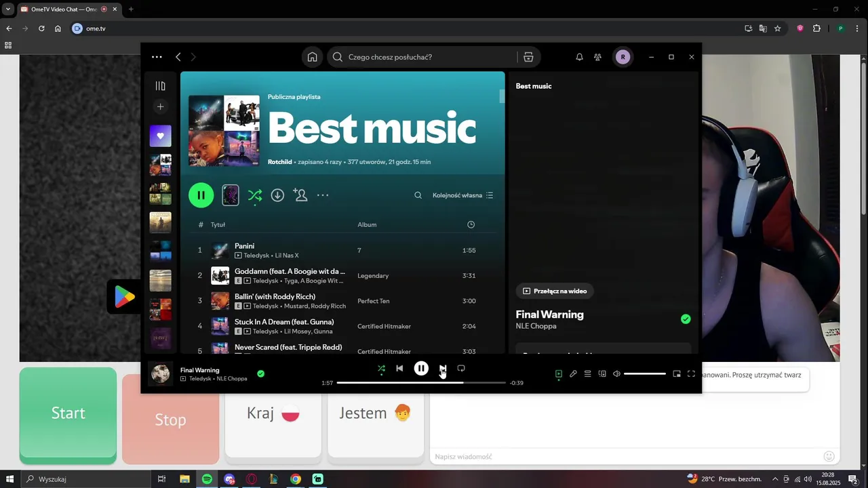868x488 pixels.
Task: Download the Best music playlist
Action: (277, 195)
